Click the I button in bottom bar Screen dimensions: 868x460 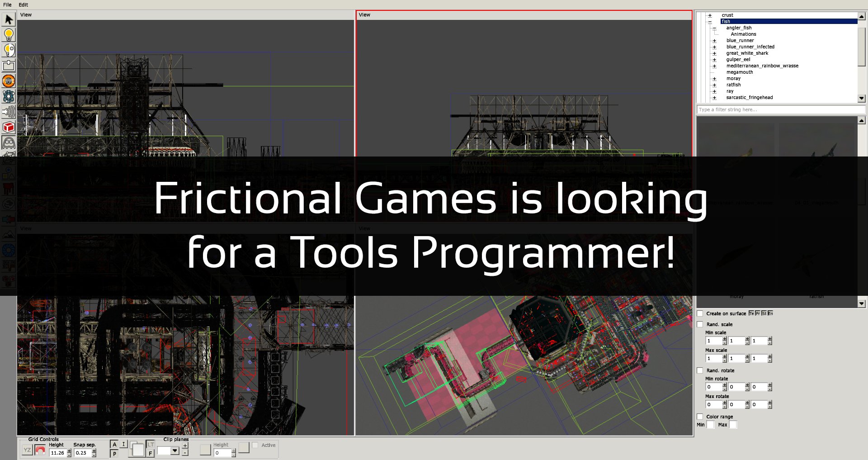(x=123, y=445)
